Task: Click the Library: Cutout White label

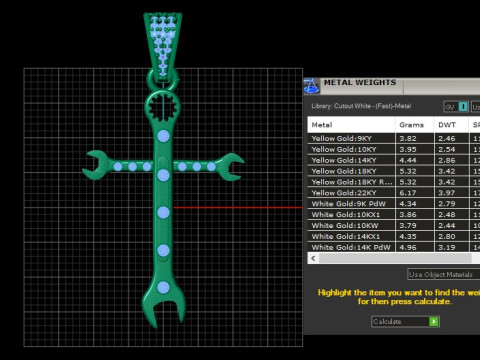Action: click(361, 106)
